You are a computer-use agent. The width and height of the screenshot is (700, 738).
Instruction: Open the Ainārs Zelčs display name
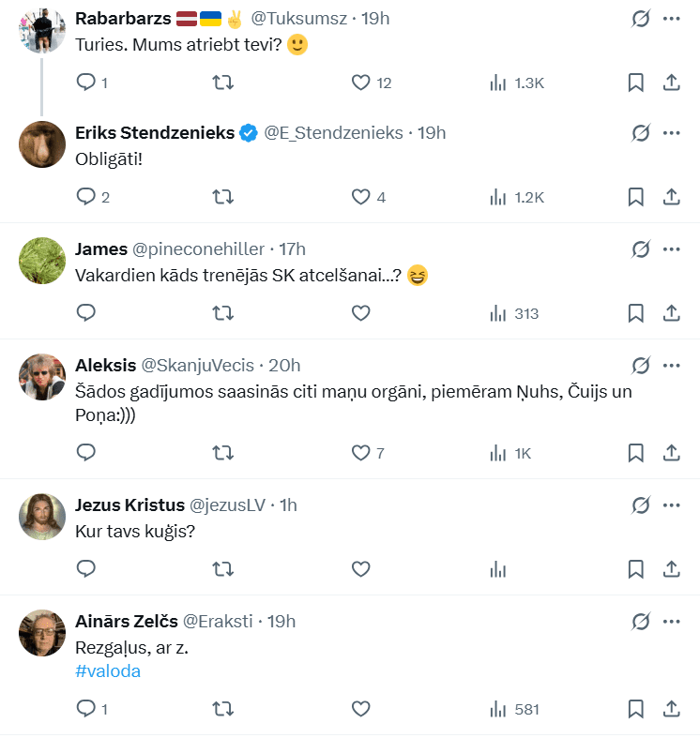(126, 621)
